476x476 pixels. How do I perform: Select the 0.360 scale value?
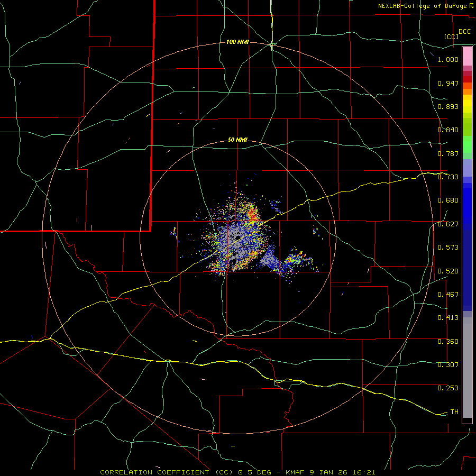448,342
